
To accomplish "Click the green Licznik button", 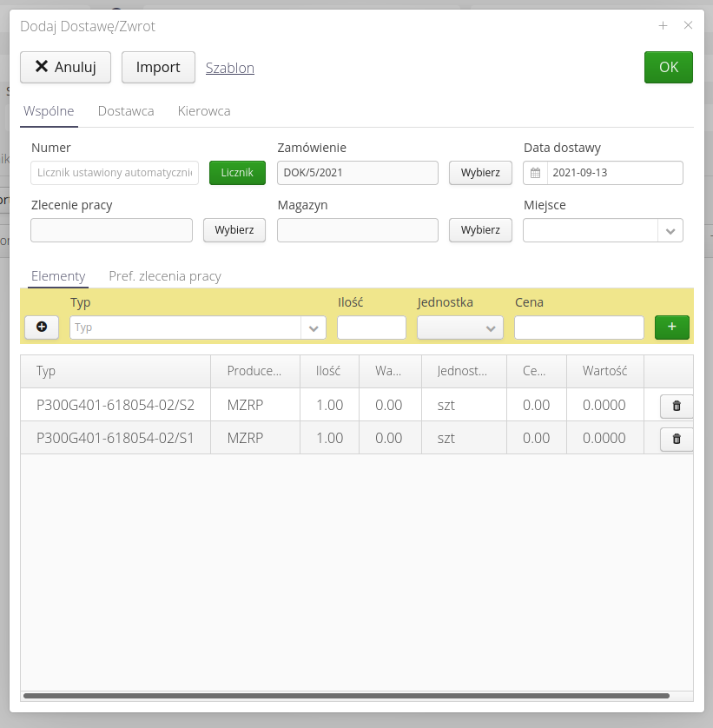I will click(237, 173).
